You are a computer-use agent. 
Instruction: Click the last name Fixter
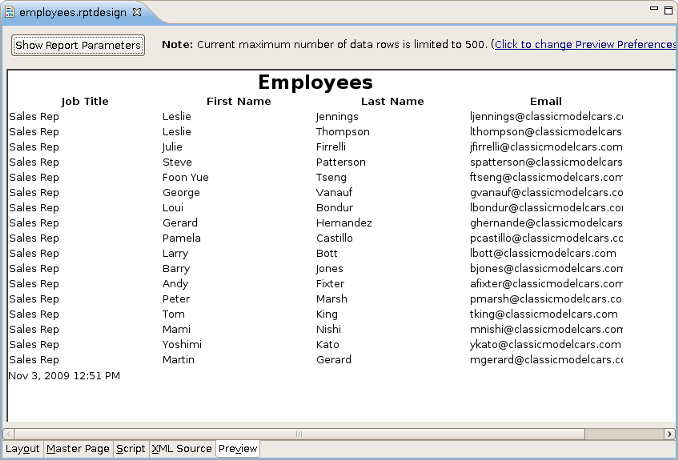click(330, 284)
